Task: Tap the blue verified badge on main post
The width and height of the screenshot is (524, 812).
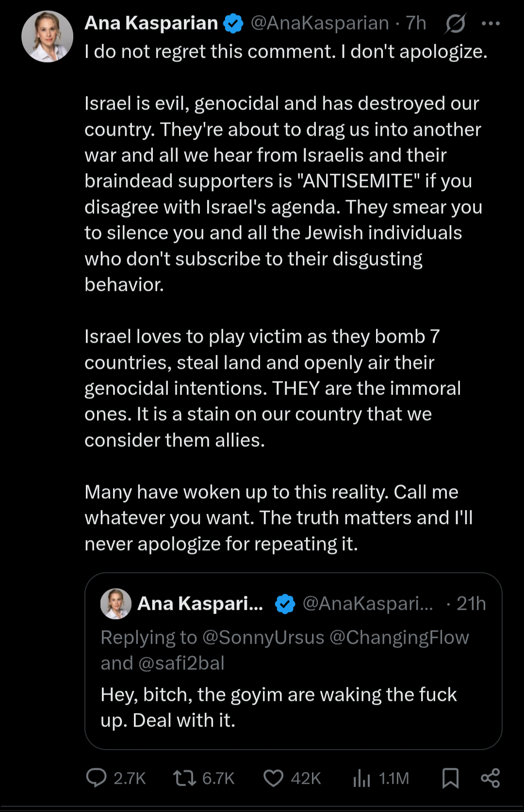Action: tap(234, 23)
